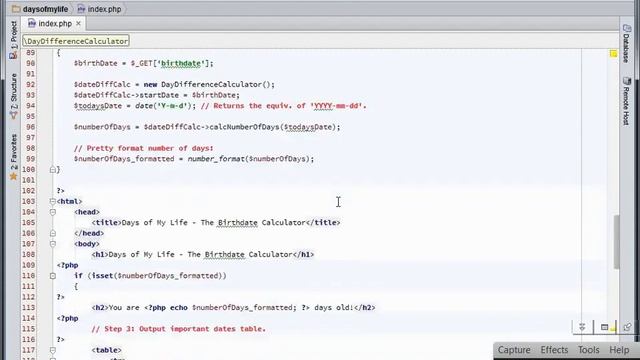This screenshot has height=360, width=640.
Task: Click the closing ?> tag on line 102
Action: 60,191
